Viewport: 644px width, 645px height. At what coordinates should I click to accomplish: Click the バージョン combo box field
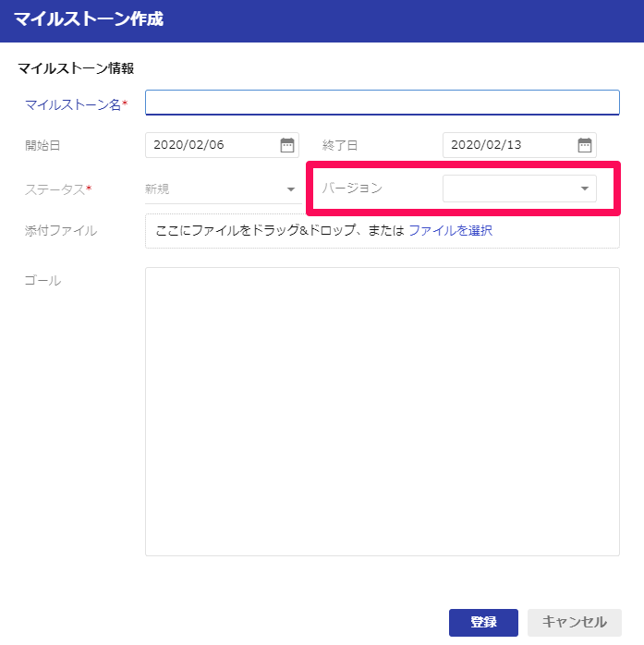(x=519, y=189)
